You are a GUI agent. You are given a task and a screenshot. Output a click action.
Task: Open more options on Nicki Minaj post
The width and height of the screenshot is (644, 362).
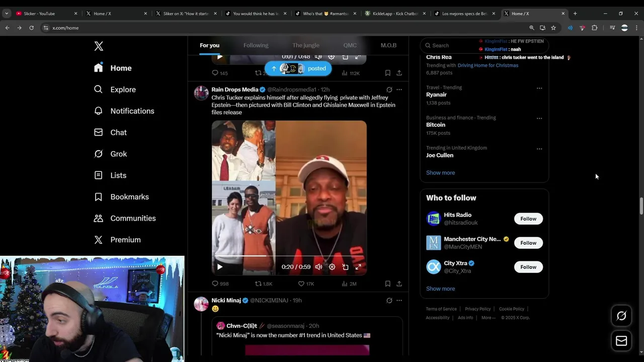399,300
